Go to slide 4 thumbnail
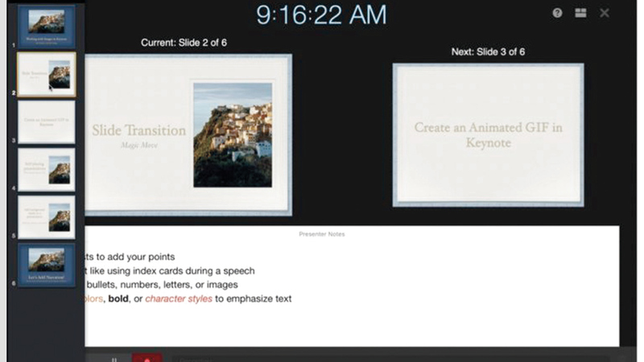This screenshot has height=362, width=644. coord(47,169)
